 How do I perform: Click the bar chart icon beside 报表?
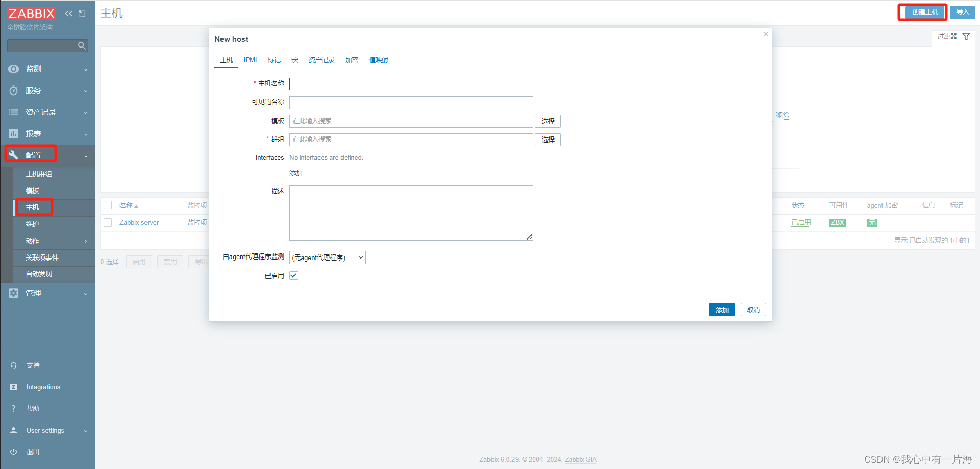[x=14, y=133]
